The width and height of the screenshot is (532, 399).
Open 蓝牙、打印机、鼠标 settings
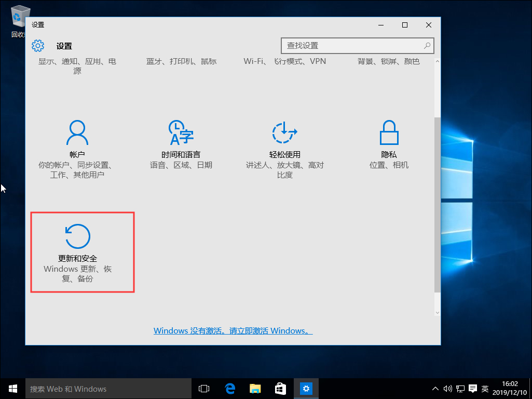(182, 61)
